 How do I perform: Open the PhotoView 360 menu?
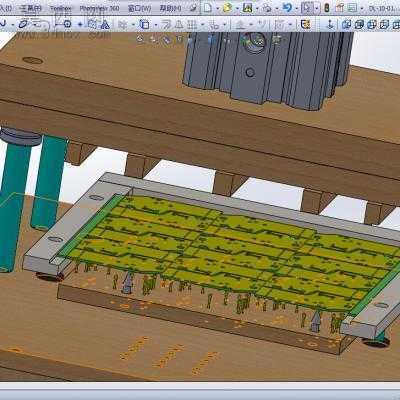click(99, 8)
